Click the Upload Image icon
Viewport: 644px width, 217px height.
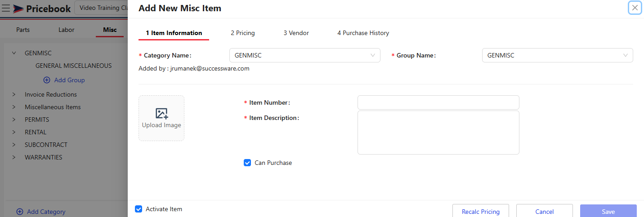pyautogui.click(x=161, y=114)
